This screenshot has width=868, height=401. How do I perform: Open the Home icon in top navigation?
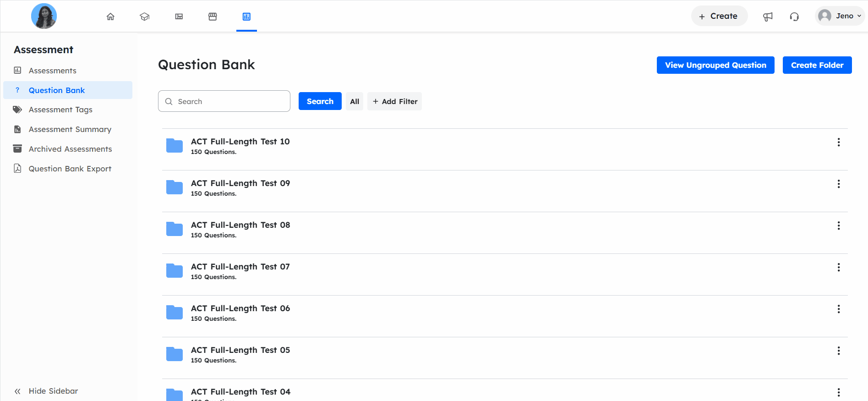tap(110, 16)
